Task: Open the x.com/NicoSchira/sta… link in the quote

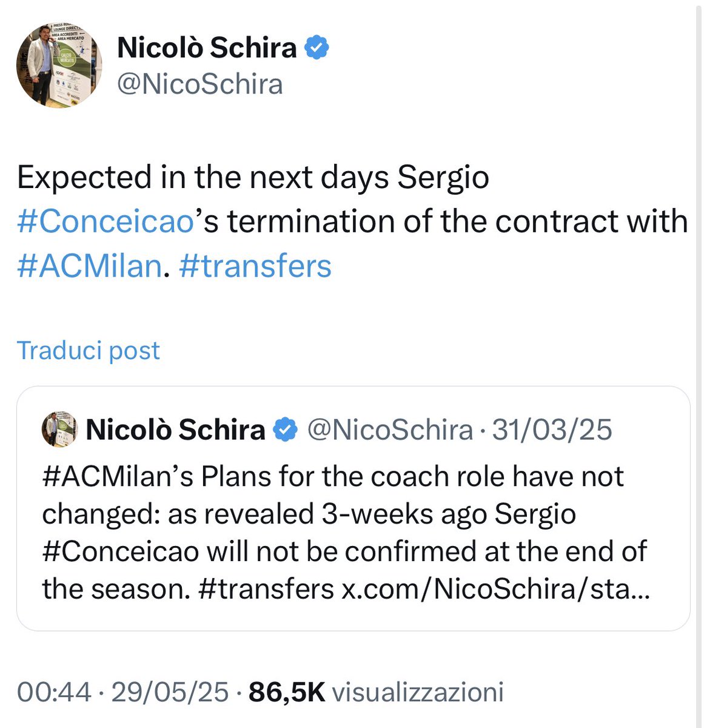Action: [x=495, y=589]
